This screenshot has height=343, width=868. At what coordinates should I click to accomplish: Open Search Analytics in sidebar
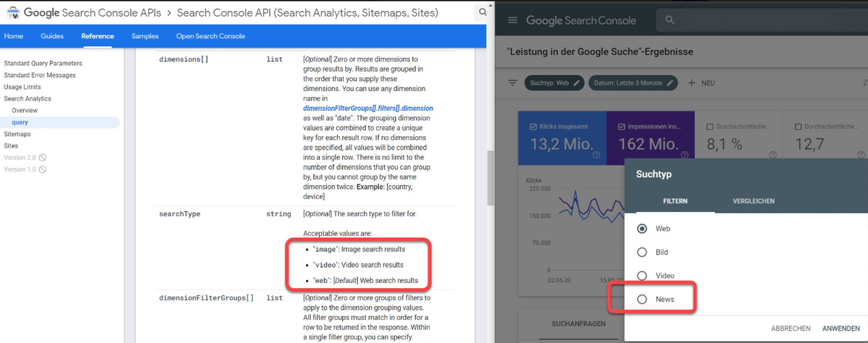click(x=27, y=98)
